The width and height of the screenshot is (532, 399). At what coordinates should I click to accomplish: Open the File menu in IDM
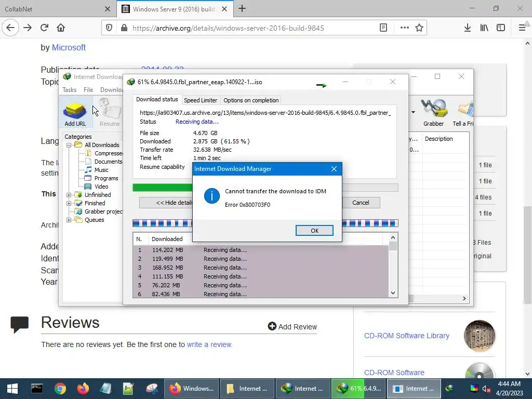[88, 89]
